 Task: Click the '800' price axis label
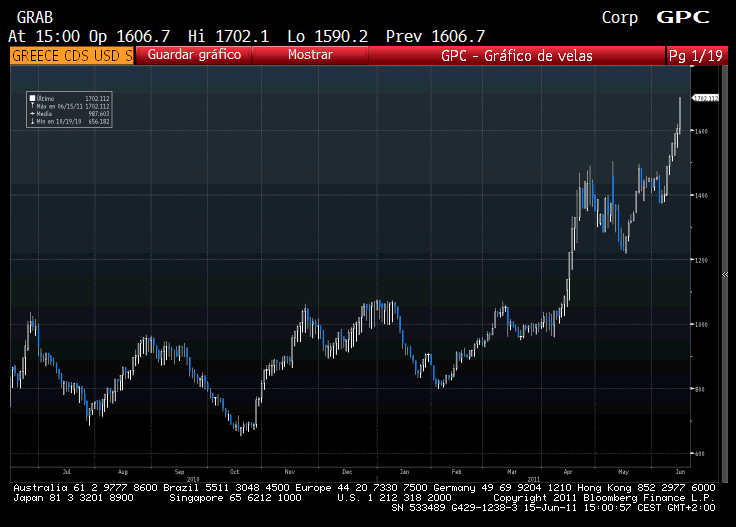coord(700,389)
